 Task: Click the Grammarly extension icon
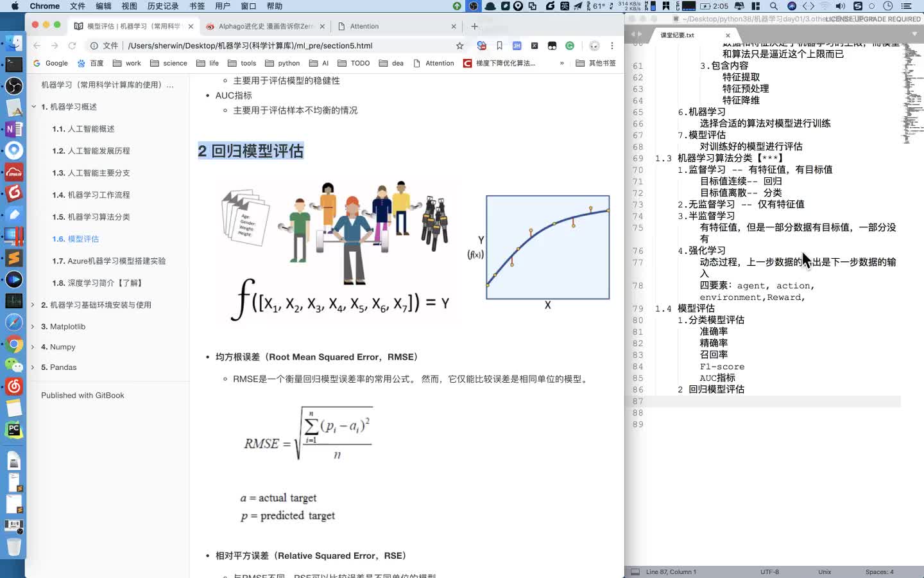(570, 46)
